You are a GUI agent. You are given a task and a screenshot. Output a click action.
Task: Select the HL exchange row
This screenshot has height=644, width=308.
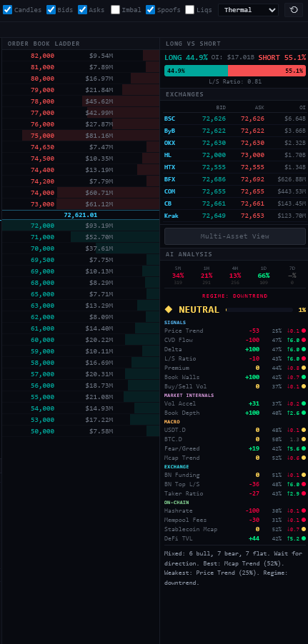click(x=235, y=155)
